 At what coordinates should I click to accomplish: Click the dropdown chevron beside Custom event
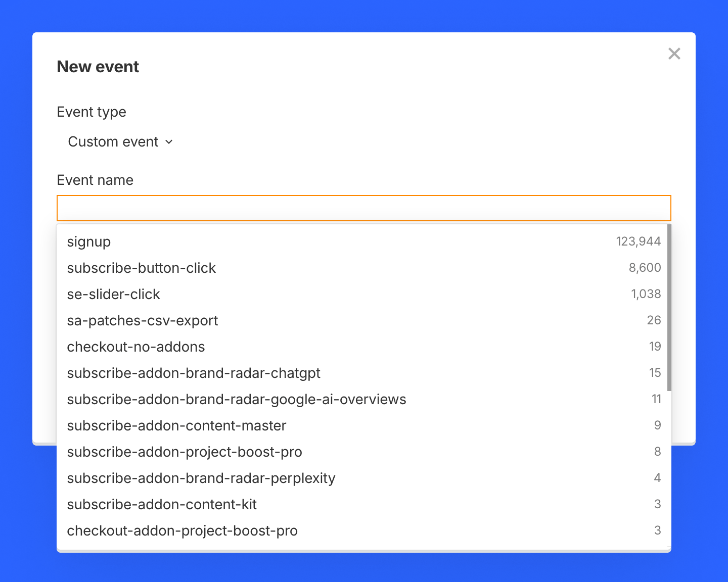click(169, 142)
